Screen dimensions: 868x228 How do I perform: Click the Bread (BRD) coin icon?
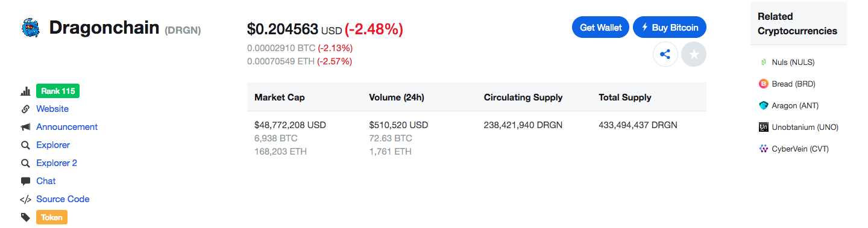click(763, 84)
